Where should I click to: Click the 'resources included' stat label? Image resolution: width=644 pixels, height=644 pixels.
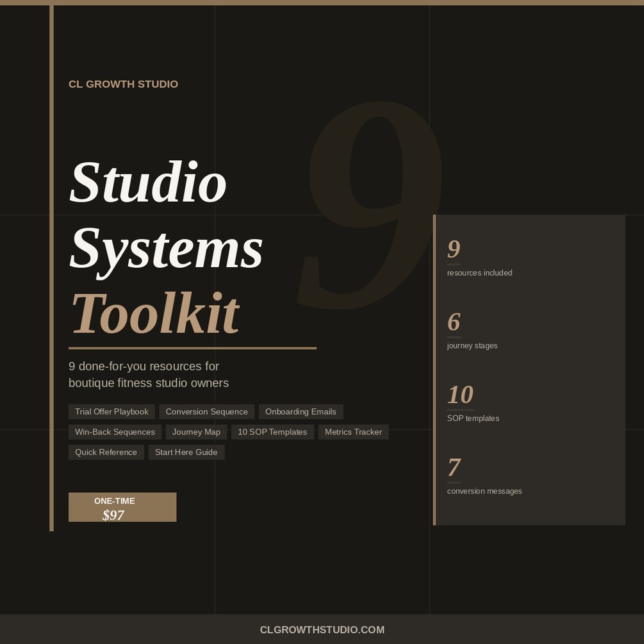pos(480,273)
